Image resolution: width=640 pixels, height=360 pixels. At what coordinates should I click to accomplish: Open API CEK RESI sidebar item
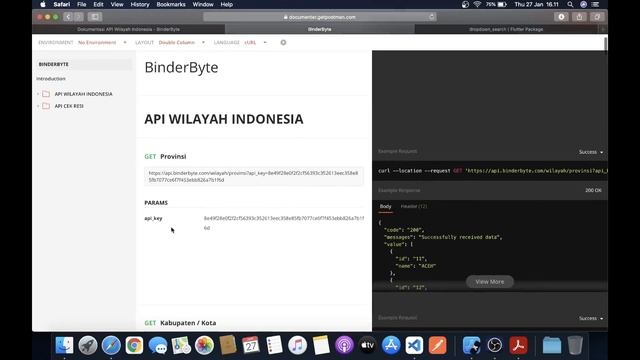69,106
